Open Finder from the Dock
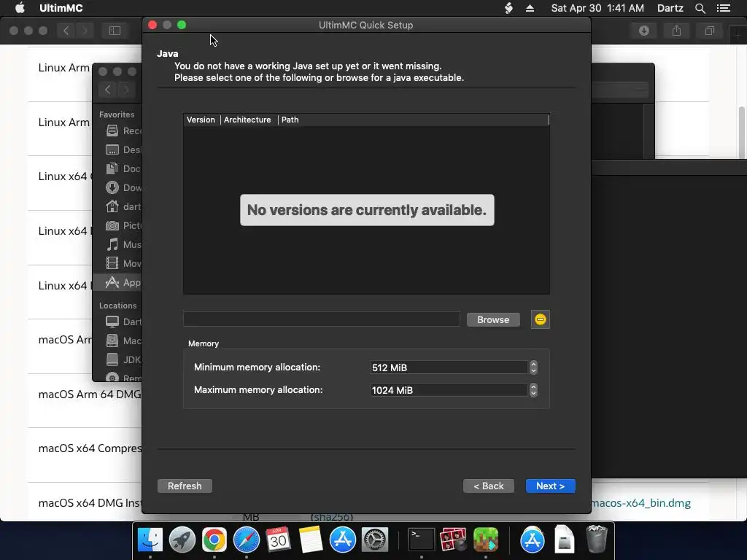Image resolution: width=747 pixels, height=560 pixels. pos(150,540)
